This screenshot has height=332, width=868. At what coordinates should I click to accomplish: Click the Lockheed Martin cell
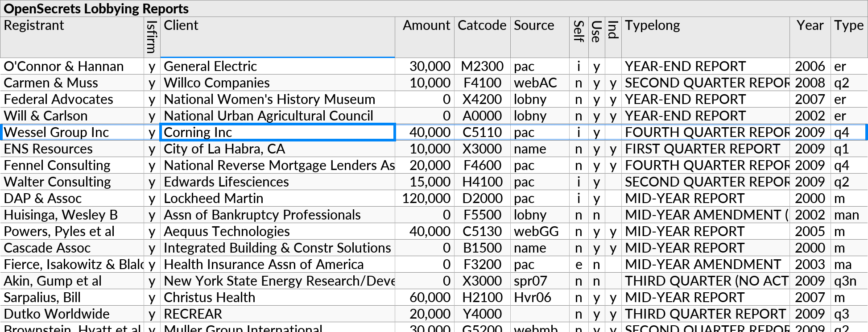[277, 198]
